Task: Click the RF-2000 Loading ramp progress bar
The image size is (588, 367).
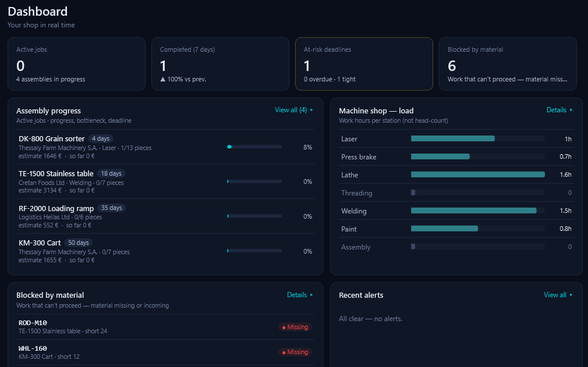Action: tap(254, 216)
